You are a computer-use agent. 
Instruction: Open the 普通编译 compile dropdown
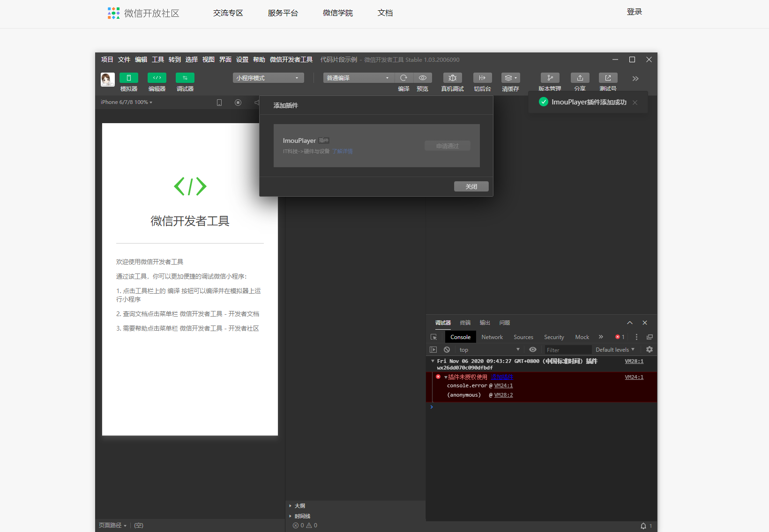coord(358,78)
